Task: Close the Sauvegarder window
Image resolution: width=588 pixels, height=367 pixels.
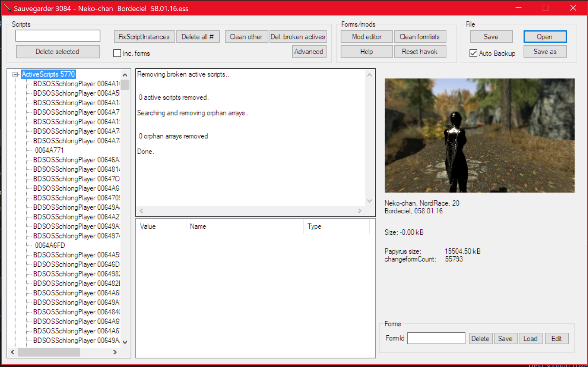Action: pos(573,8)
